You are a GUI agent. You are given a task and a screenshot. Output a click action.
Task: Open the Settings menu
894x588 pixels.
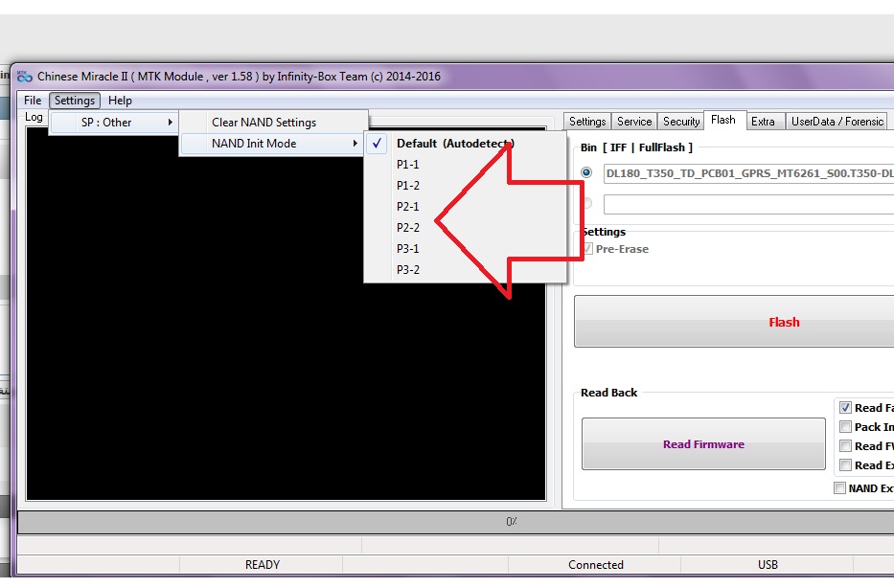point(75,101)
